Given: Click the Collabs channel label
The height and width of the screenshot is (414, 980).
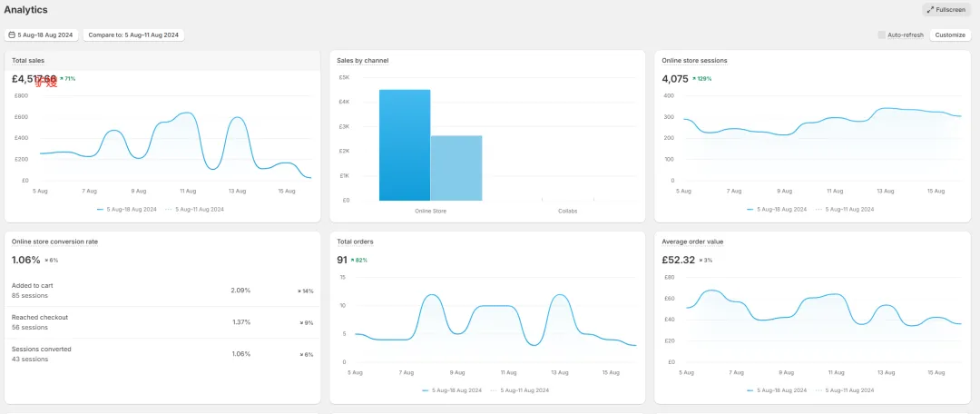Looking at the screenshot, I should 567,212.
